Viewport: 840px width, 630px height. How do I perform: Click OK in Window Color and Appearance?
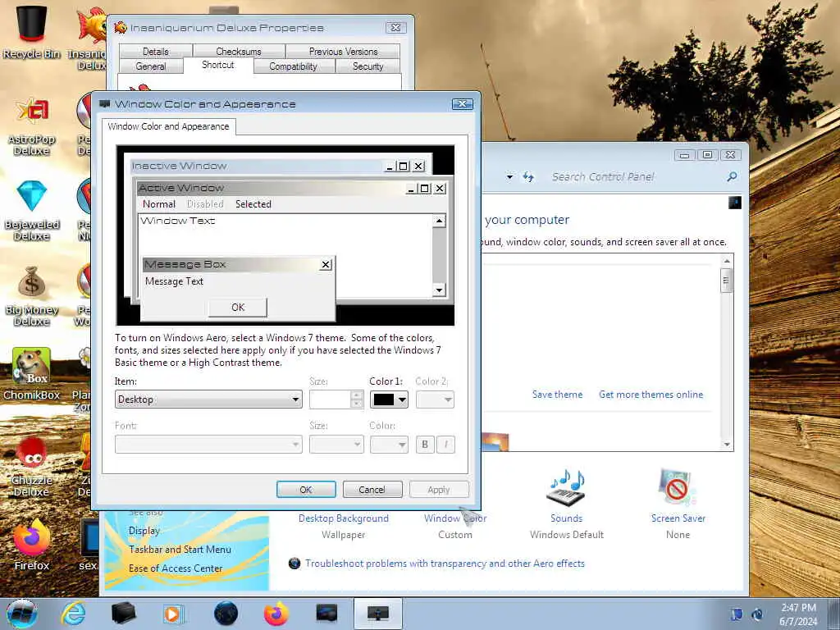coord(306,489)
